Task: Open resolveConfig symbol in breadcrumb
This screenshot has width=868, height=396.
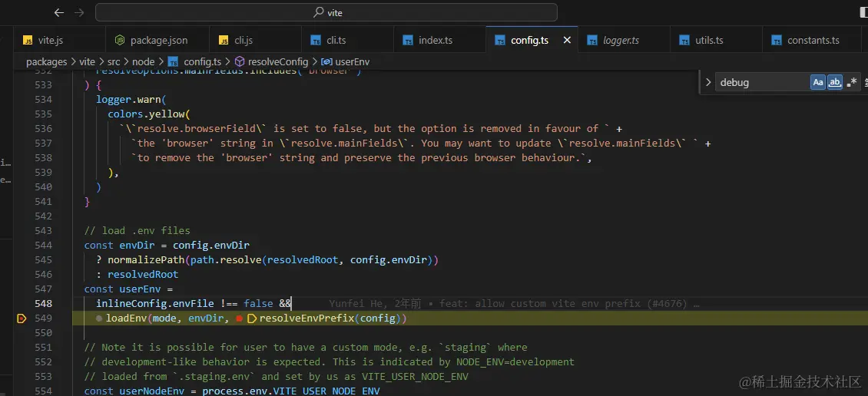Action: pyautogui.click(x=271, y=62)
